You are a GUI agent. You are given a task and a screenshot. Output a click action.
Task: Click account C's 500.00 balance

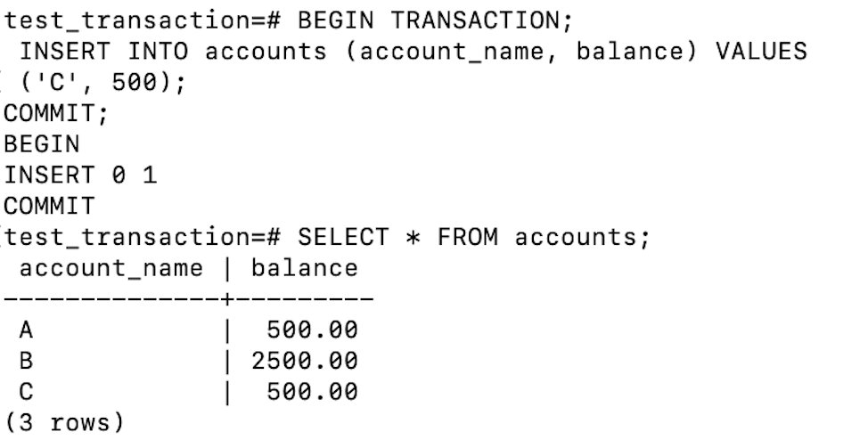point(312,393)
